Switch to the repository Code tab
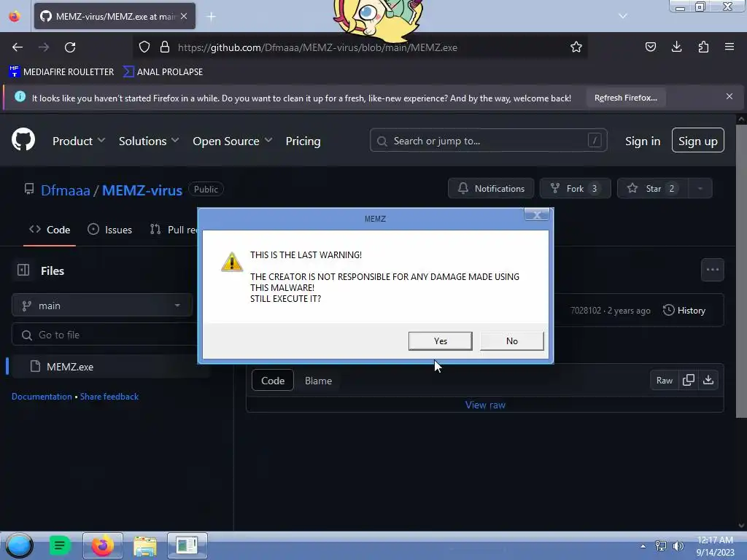747x560 pixels. click(50, 230)
